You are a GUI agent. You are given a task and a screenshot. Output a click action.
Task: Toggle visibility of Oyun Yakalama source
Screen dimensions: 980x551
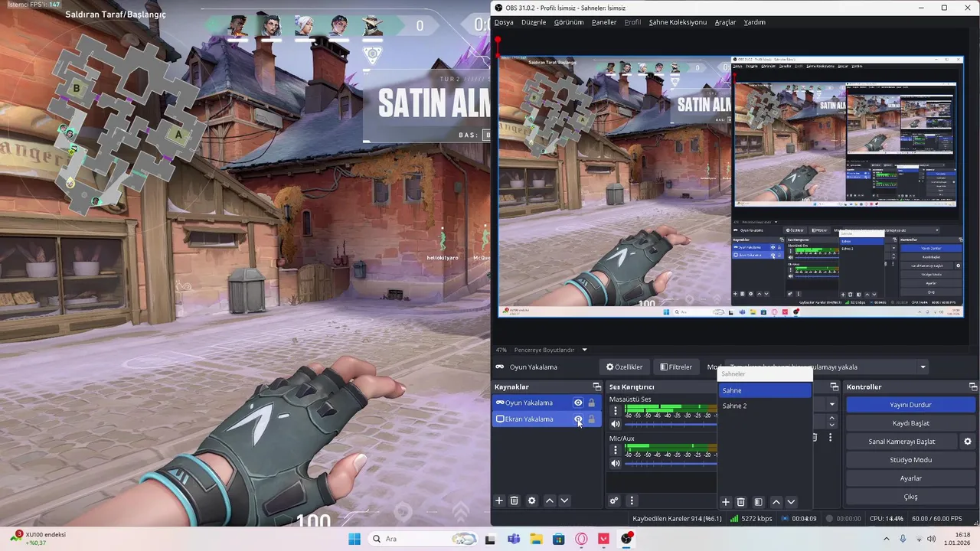point(578,403)
